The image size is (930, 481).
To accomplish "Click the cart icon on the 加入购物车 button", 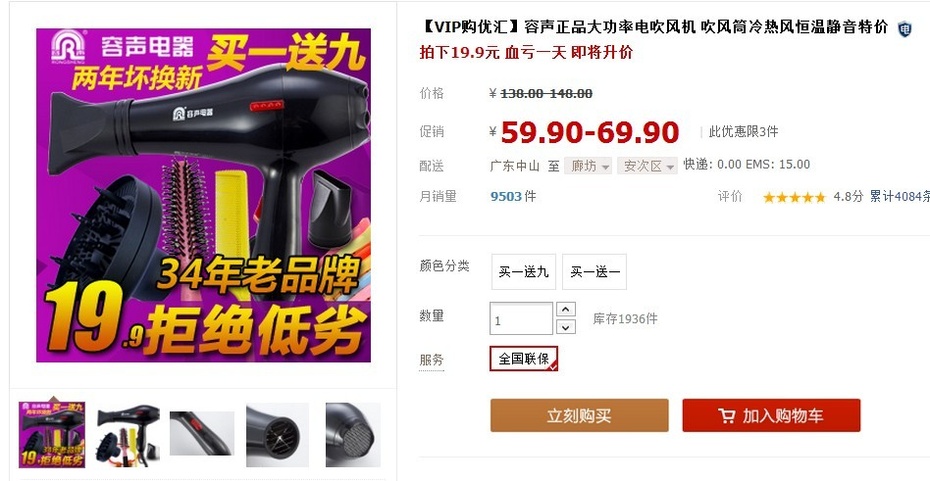I will [x=727, y=416].
